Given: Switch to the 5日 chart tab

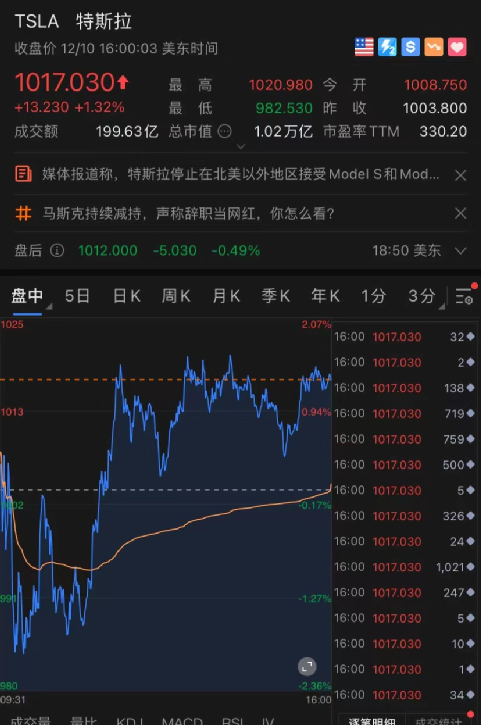Looking at the screenshot, I should coord(77,296).
